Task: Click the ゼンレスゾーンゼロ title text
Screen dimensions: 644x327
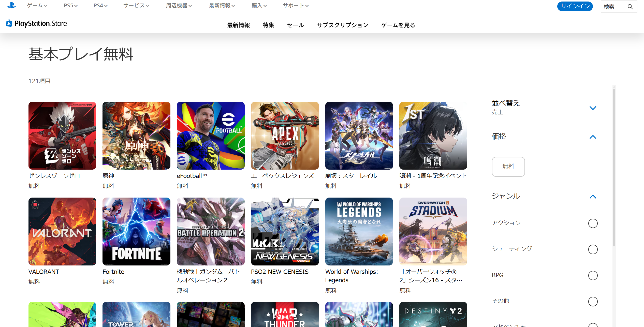Action: [54, 176]
